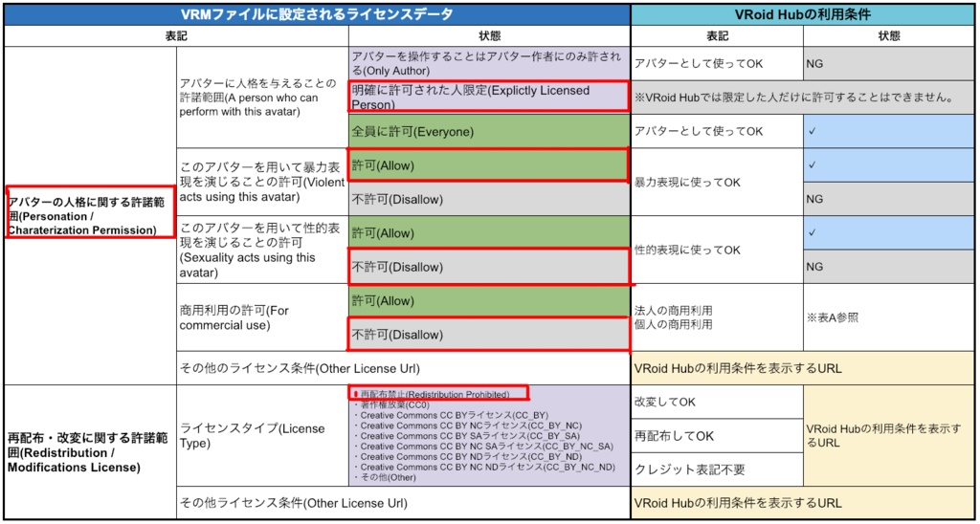Click "VRoid Hubの利用条件を表示するURL" in the License Type row
Viewport: 980px width, 524px height.
click(x=889, y=435)
